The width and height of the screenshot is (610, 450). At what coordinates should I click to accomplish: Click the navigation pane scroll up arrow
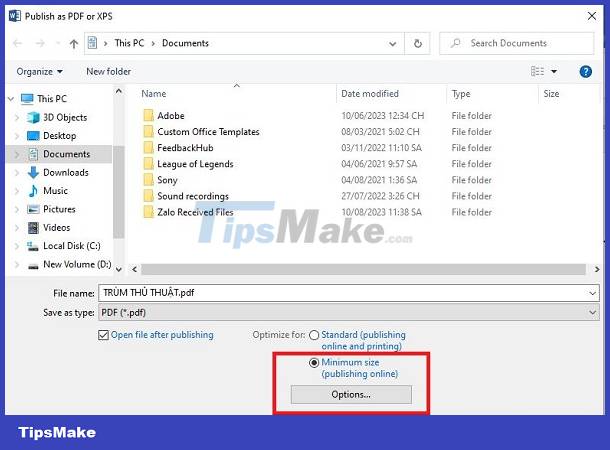click(119, 92)
